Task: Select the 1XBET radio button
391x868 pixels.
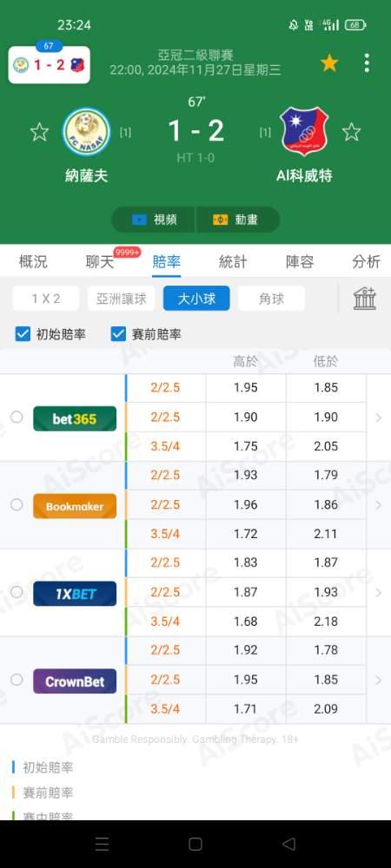Action: pyautogui.click(x=17, y=592)
